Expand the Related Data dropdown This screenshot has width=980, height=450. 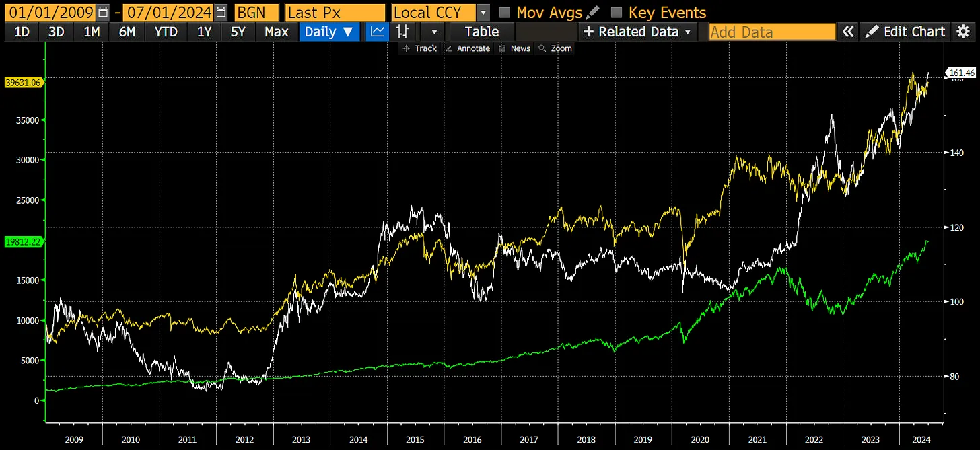pyautogui.click(x=637, y=31)
